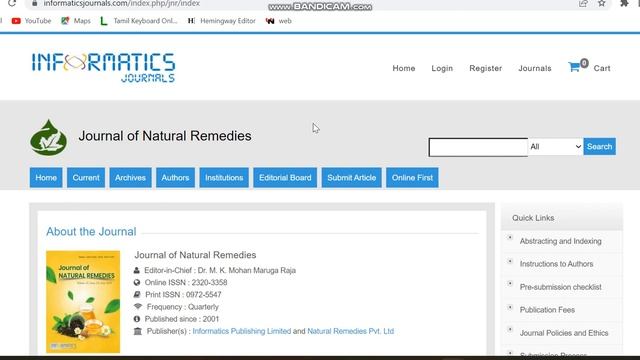Open the Cart link
The height and width of the screenshot is (360, 640).
click(602, 68)
